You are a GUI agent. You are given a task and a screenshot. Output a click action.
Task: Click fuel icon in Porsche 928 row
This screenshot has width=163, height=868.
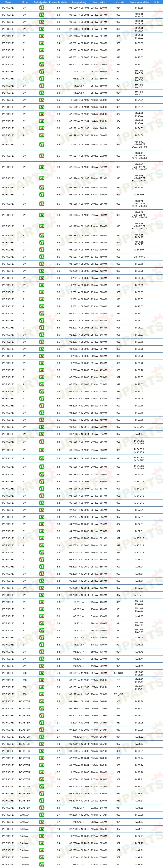(x=41, y=673)
